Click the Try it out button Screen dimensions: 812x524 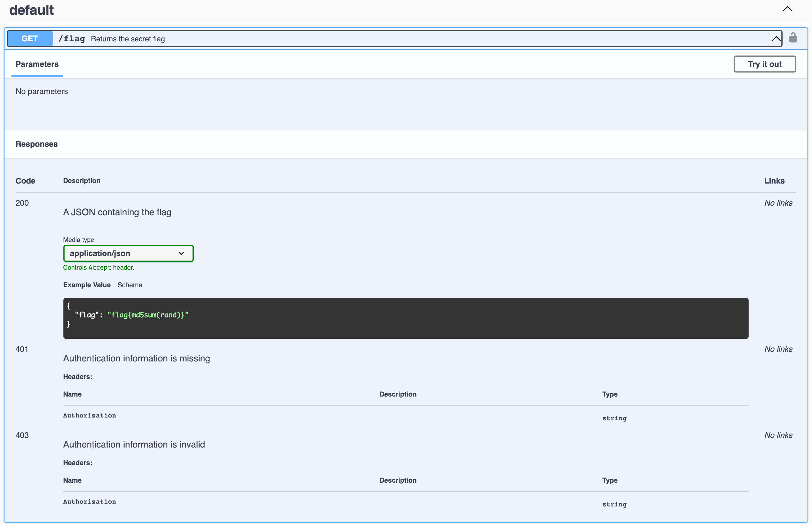764,64
